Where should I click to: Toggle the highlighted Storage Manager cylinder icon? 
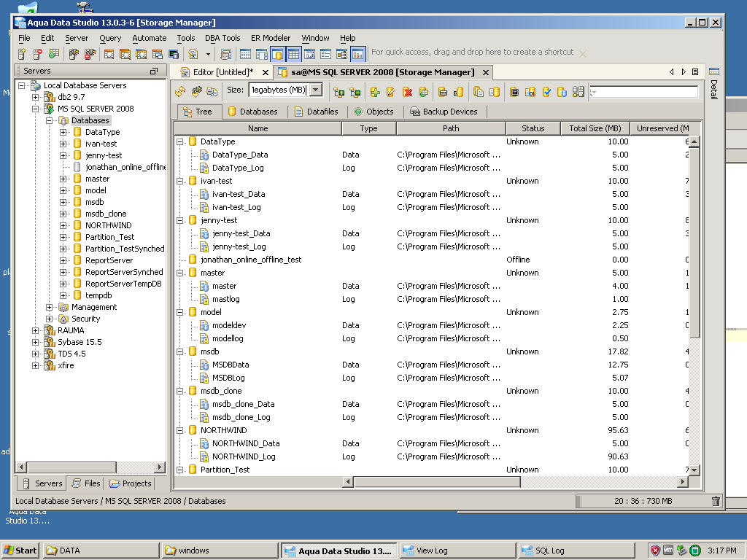click(277, 54)
